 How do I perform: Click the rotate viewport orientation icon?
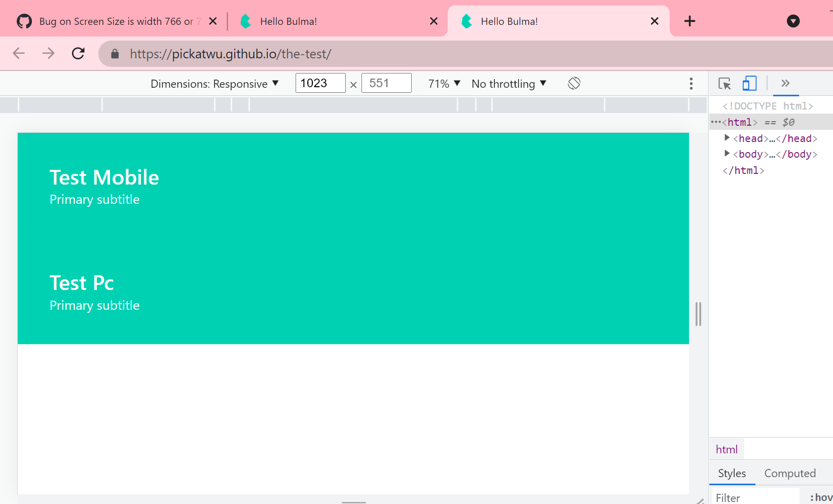(x=574, y=83)
